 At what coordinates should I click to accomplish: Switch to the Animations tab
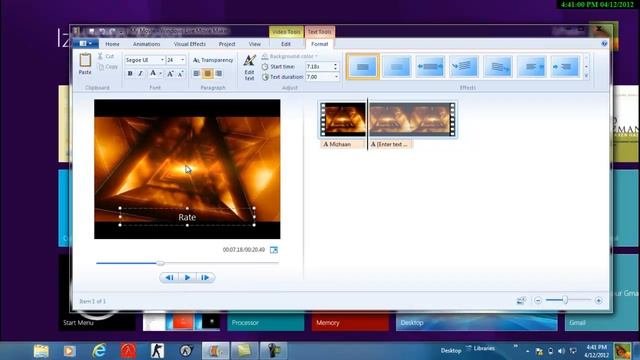(147, 44)
